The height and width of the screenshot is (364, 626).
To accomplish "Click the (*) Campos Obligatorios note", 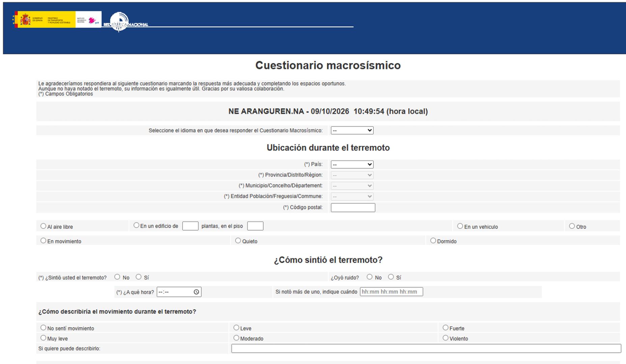I will point(65,94).
